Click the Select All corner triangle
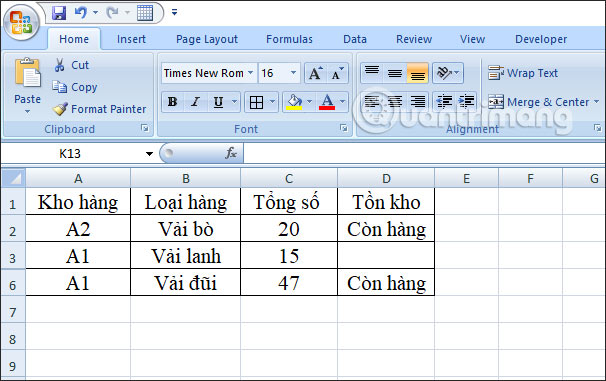The width and height of the screenshot is (606, 381). pos(14,178)
